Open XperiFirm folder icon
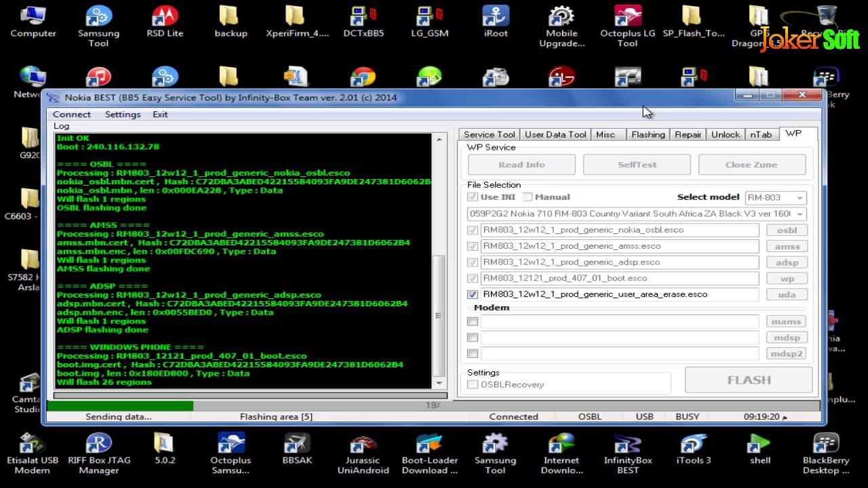Image resolution: width=868 pixels, height=488 pixels. point(297,22)
